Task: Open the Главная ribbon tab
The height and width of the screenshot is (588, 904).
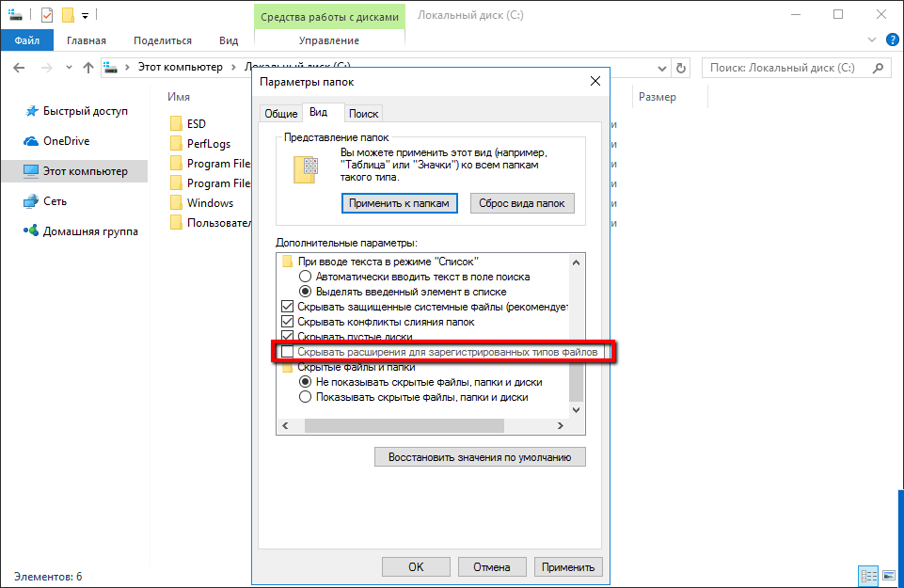Action: tap(87, 40)
